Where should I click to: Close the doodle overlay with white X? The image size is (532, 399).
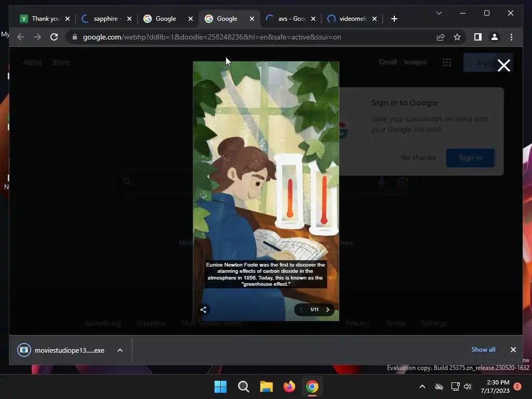[503, 65]
